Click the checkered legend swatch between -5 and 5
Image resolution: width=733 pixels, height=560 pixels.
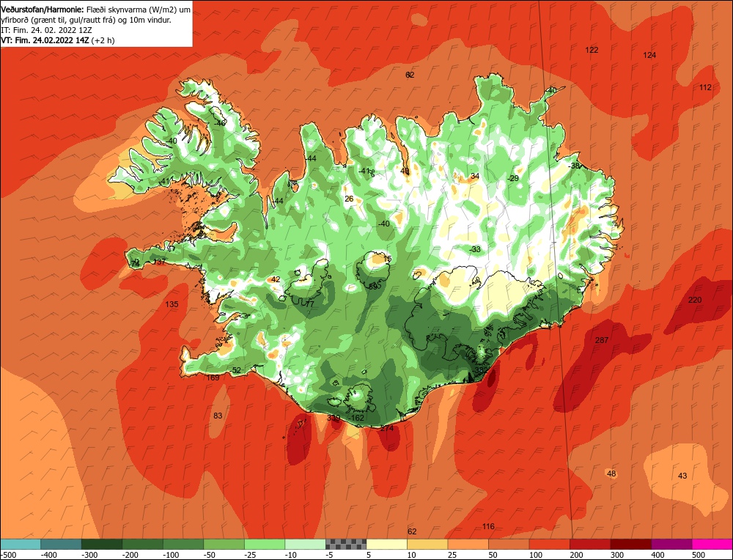(346, 544)
